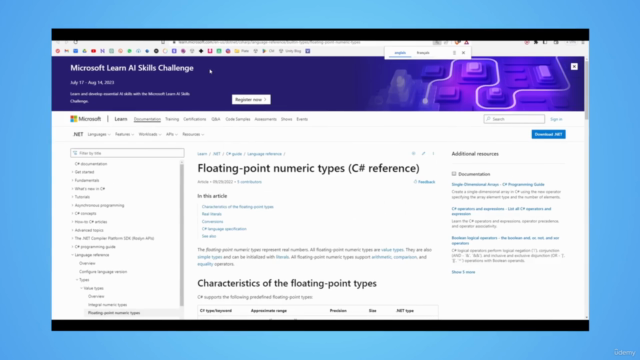Click the Filter by title field
This screenshot has width=640, height=360.
[127, 153]
